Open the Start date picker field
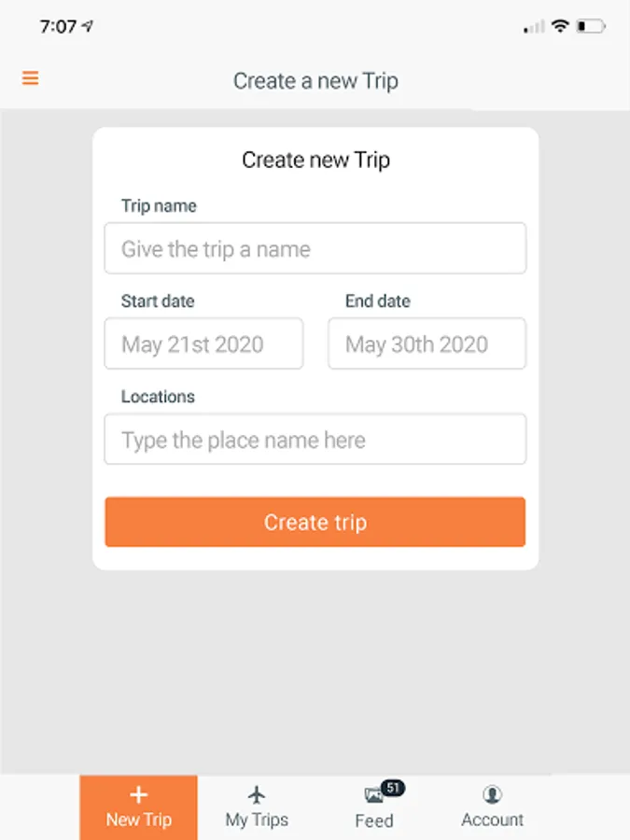This screenshot has height=840, width=630. click(203, 344)
